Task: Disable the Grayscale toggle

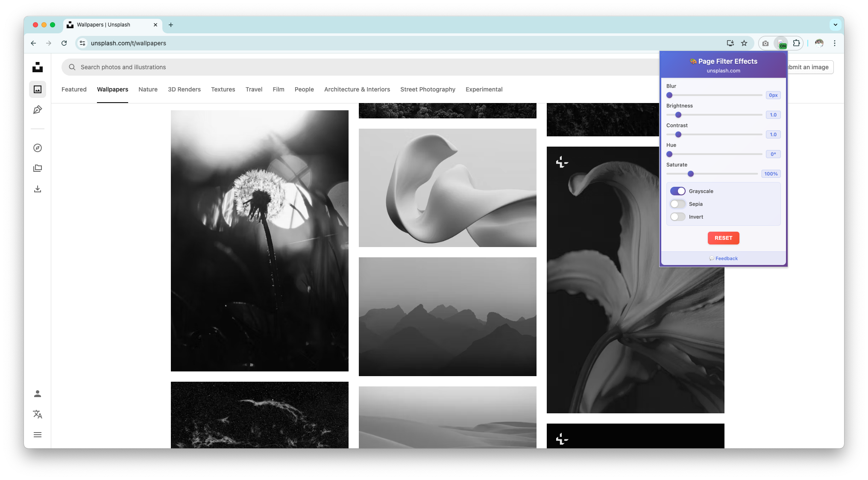Action: [678, 191]
